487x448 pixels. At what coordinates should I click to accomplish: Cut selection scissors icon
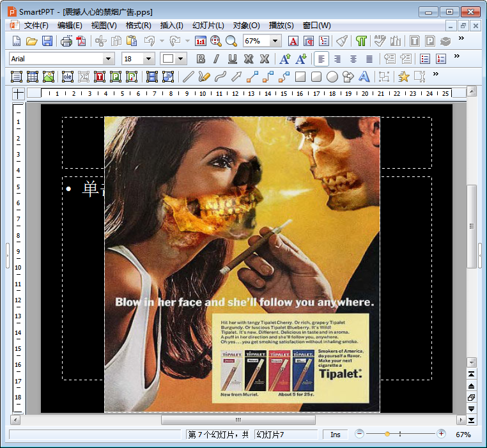pos(100,41)
